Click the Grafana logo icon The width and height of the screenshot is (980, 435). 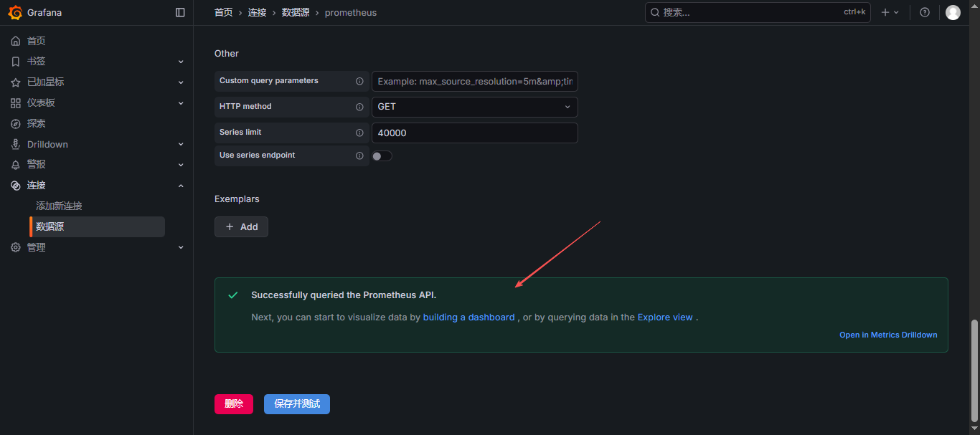[15, 12]
